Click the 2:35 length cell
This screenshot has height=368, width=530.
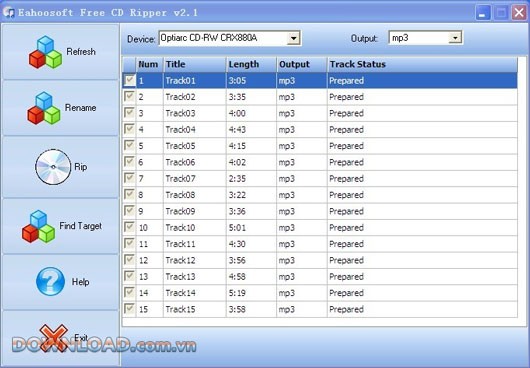pos(251,178)
